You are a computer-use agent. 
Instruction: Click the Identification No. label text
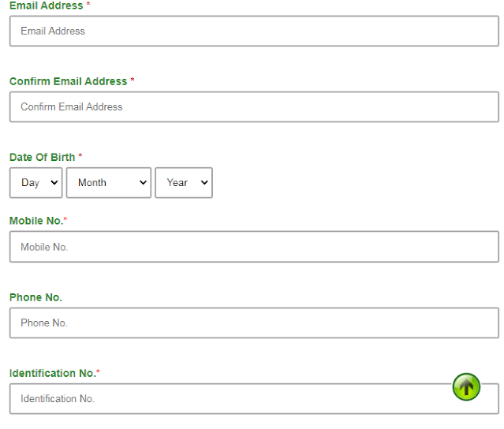pyautogui.click(x=53, y=373)
